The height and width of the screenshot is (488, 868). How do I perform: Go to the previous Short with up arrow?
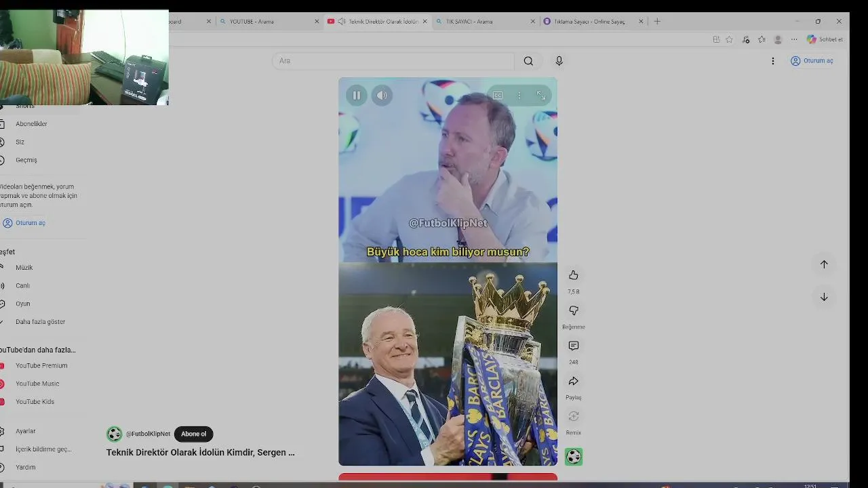(x=824, y=264)
